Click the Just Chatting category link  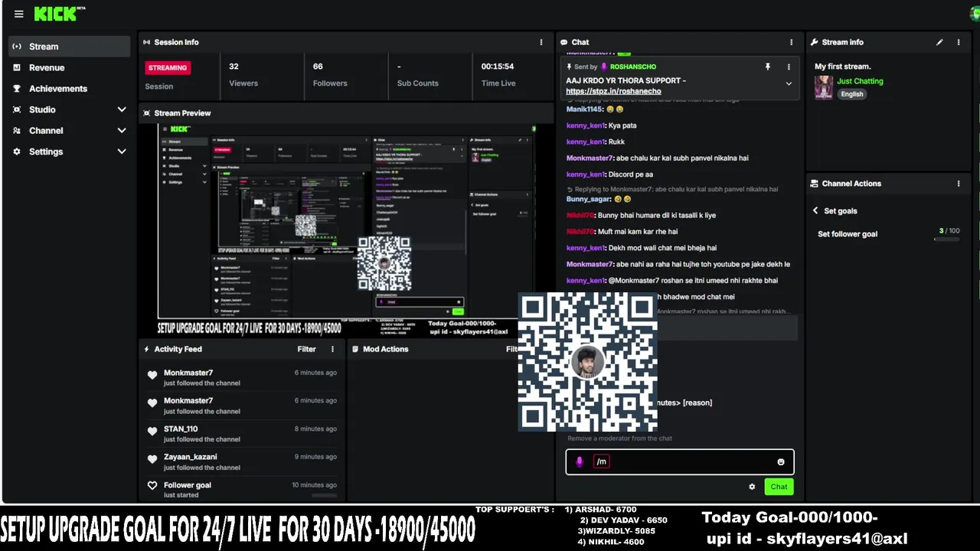860,81
